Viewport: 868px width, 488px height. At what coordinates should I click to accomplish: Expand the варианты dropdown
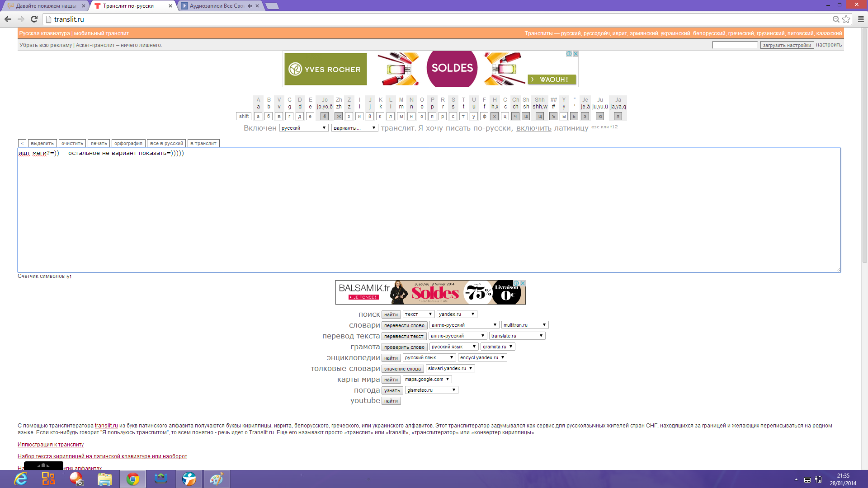[x=354, y=128]
